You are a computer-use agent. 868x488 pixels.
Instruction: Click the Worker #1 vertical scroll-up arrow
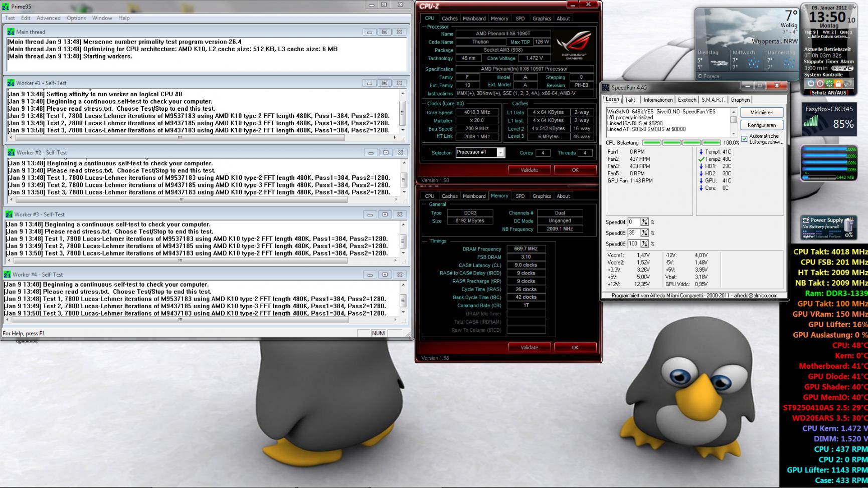402,93
